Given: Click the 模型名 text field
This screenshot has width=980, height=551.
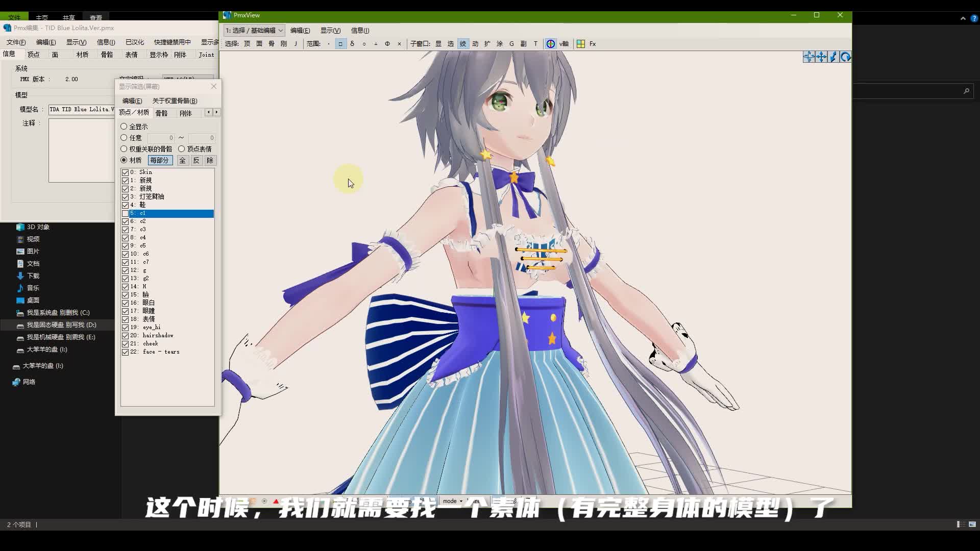Looking at the screenshot, I should 82,109.
